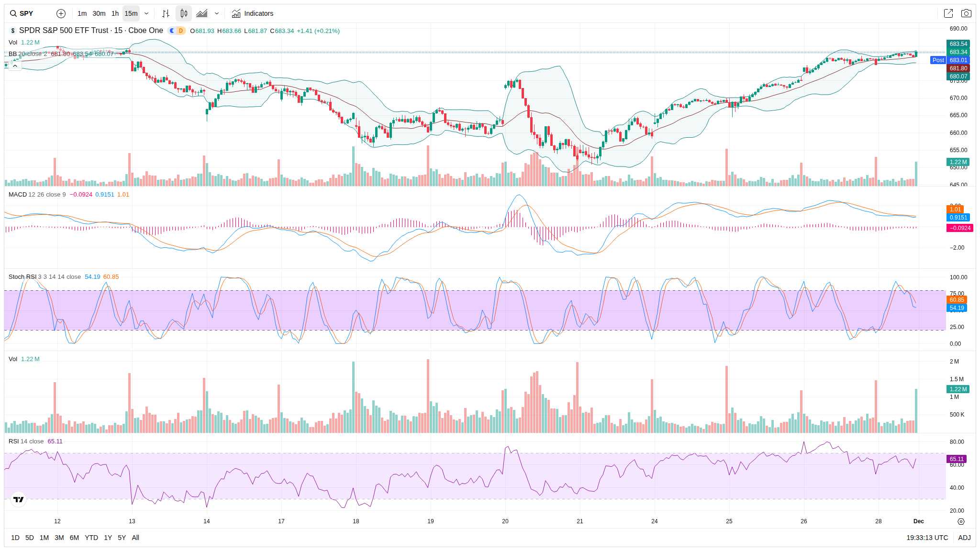
Task: Select the Candles chart style icon
Action: [184, 13]
